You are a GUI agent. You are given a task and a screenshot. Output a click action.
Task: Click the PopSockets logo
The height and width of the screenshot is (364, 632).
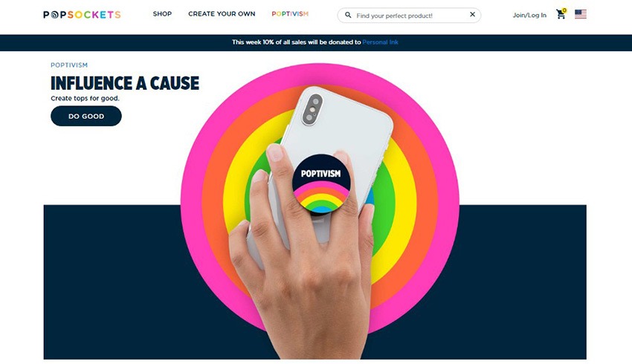pos(82,15)
